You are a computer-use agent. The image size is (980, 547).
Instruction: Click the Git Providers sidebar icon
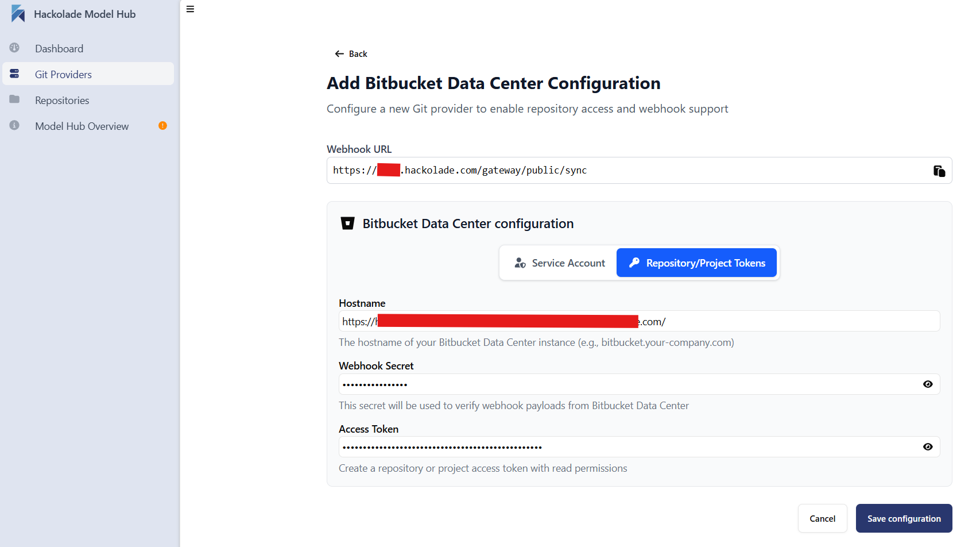point(15,74)
